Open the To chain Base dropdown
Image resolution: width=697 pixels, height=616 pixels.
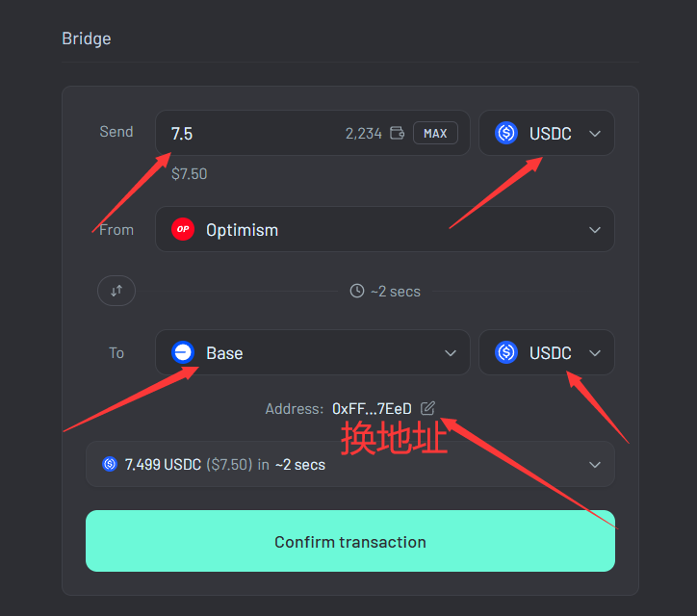tap(313, 353)
